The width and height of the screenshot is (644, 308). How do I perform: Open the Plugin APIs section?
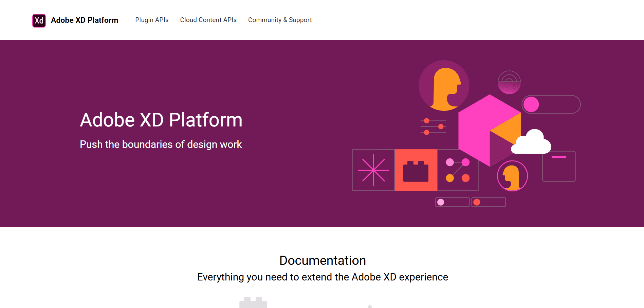[152, 20]
